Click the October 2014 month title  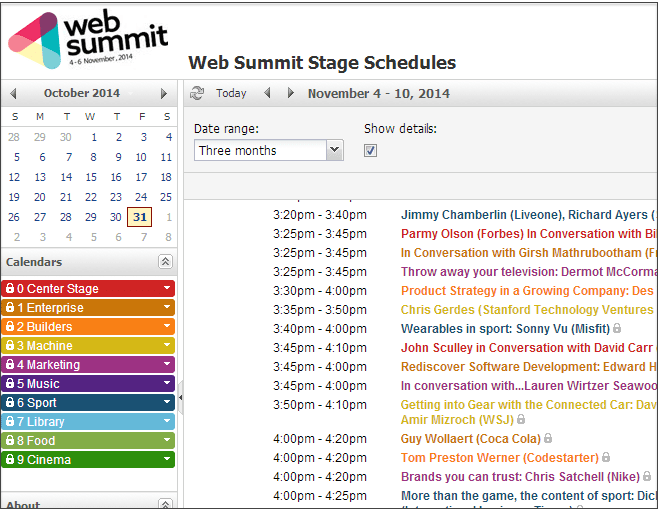click(x=82, y=93)
